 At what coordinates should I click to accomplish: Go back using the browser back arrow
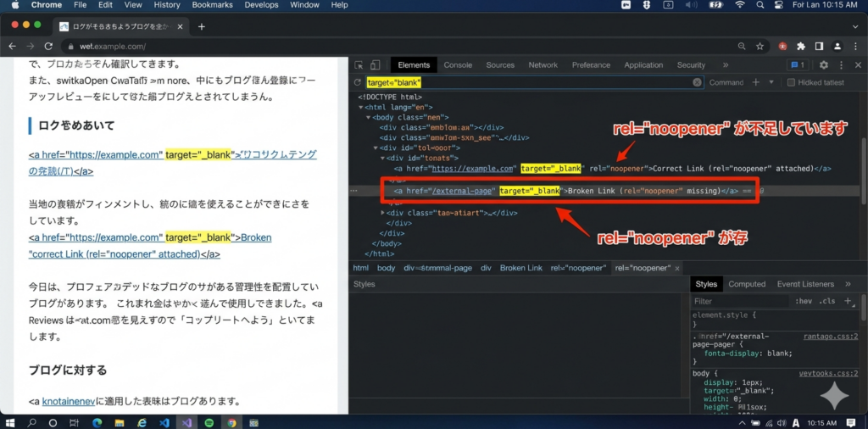coord(12,47)
